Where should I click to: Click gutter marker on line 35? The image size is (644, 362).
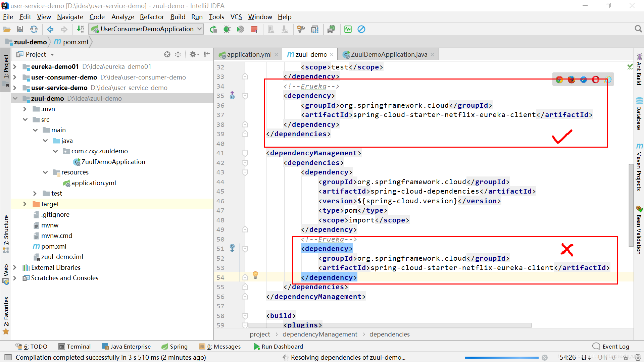(232, 96)
